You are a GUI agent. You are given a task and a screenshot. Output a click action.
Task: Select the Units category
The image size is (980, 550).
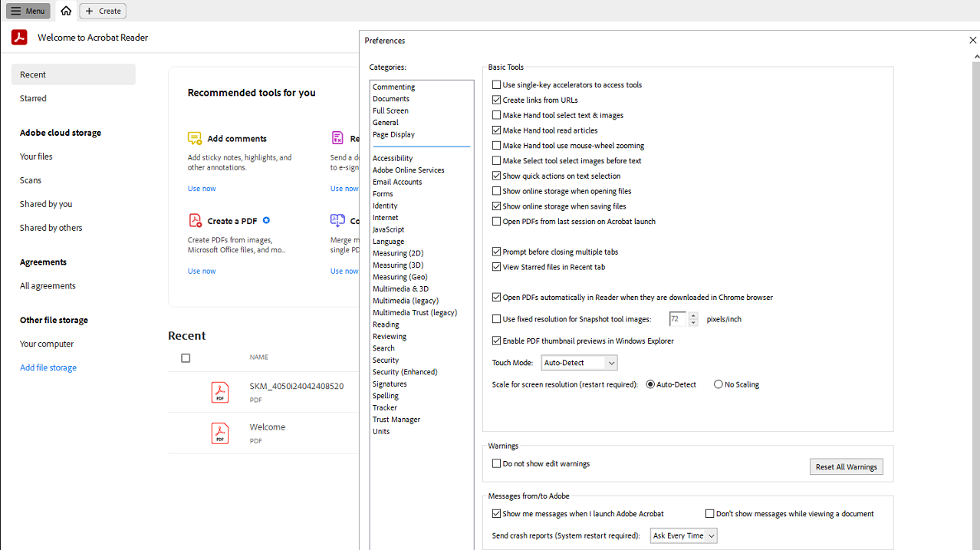click(381, 431)
